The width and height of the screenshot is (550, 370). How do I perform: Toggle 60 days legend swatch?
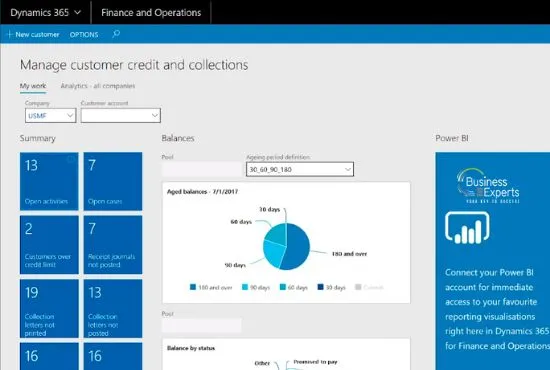tap(282, 287)
